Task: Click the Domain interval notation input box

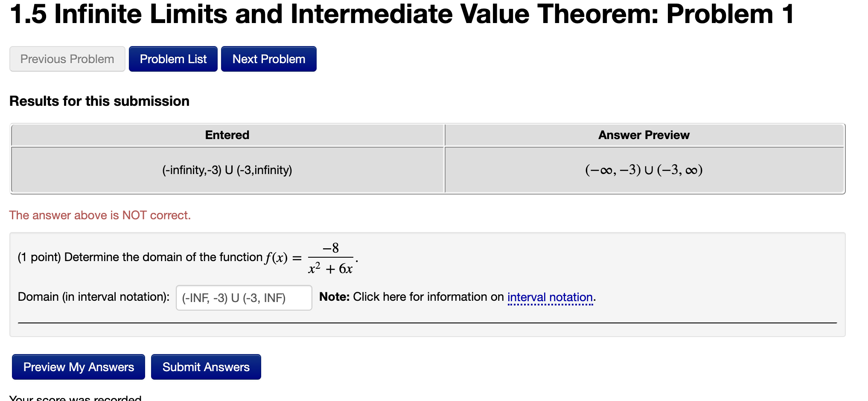Action: [x=244, y=297]
